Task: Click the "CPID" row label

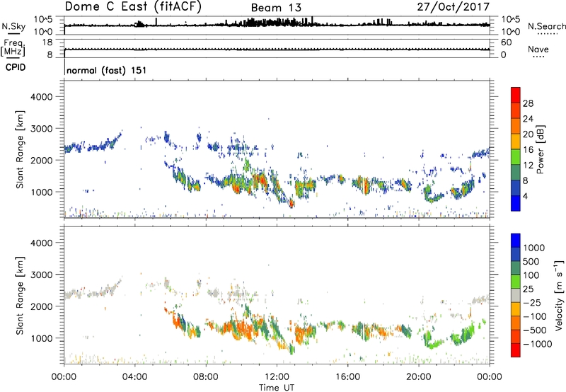Action: point(16,67)
